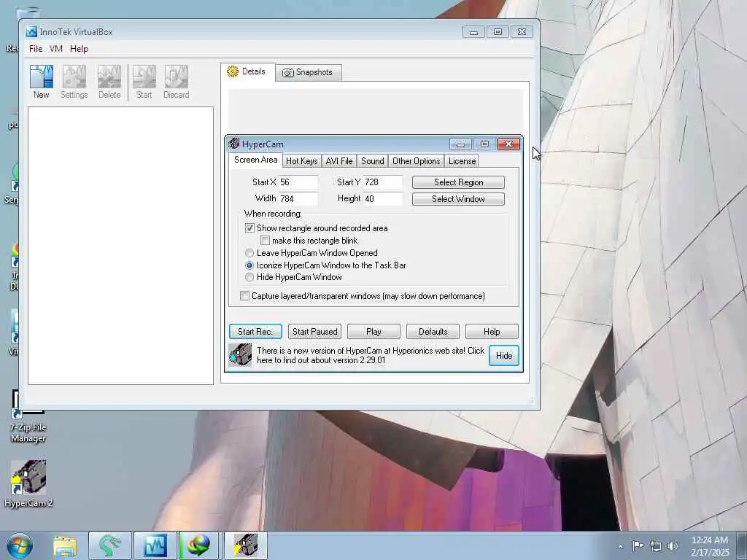Select the HyperCam 2 desktop shortcut
The height and width of the screenshot is (560, 747).
click(x=28, y=483)
